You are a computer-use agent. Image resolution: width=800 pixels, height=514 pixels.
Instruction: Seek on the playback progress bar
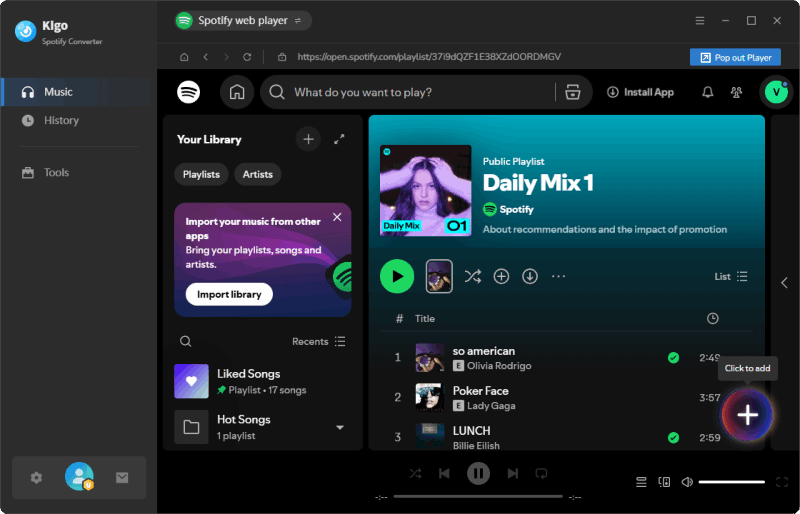click(478, 497)
